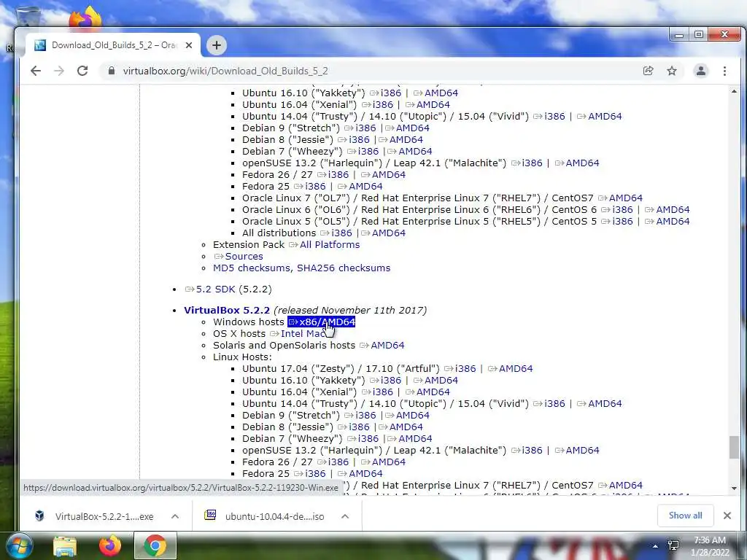Viewport: 747px width, 560px height.
Task: Open a new browser tab
Action: pyautogui.click(x=216, y=45)
